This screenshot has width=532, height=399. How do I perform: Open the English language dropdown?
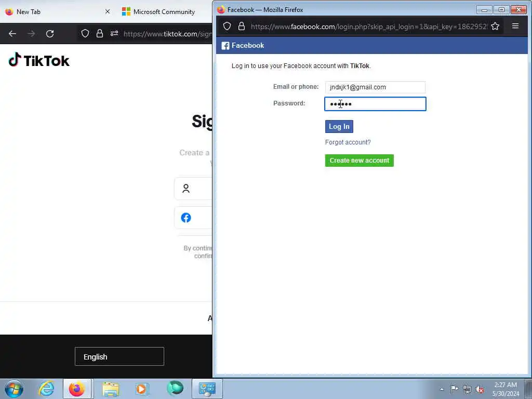click(x=119, y=356)
